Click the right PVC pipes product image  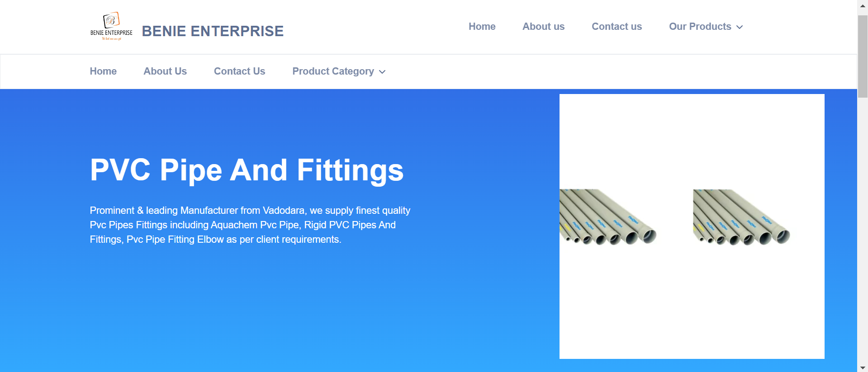(x=741, y=217)
